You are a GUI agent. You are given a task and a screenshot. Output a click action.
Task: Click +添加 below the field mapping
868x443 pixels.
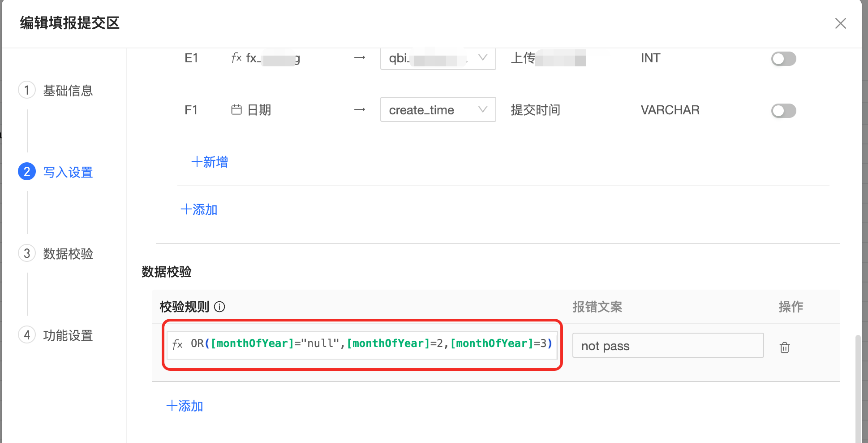tap(199, 209)
